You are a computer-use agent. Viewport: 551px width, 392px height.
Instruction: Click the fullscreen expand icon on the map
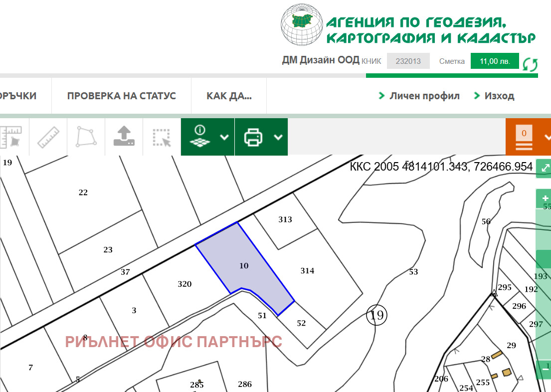[544, 168]
